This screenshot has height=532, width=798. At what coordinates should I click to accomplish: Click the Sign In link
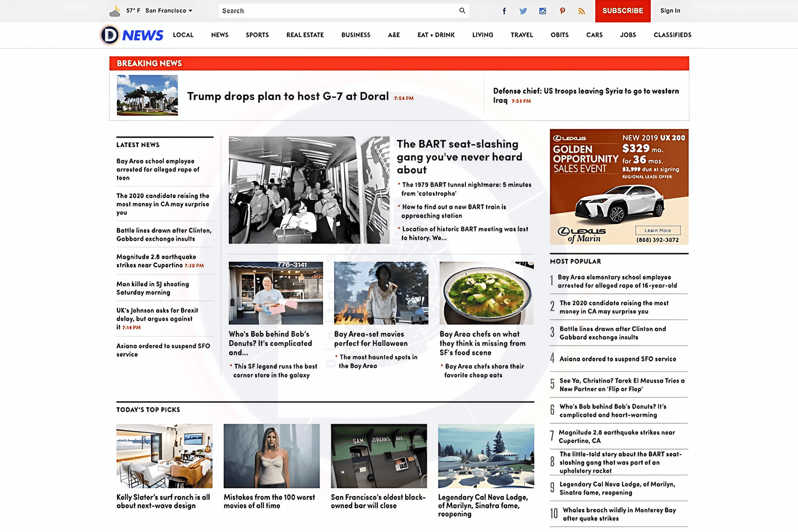pyautogui.click(x=670, y=10)
